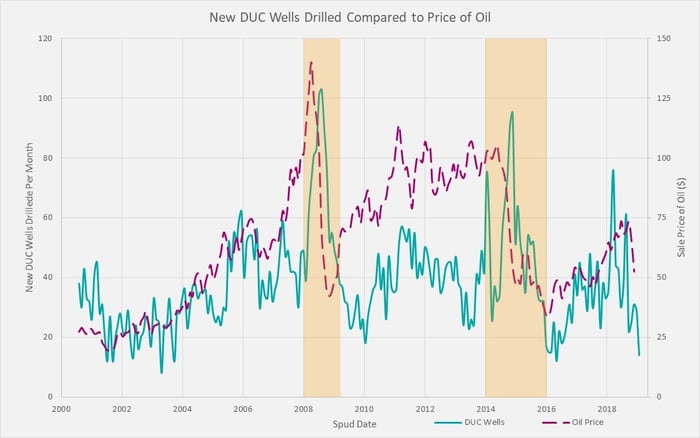The height and width of the screenshot is (438, 700).
Task: Click the 2018 DUC Wells spike on teal line
Action: 613,170
